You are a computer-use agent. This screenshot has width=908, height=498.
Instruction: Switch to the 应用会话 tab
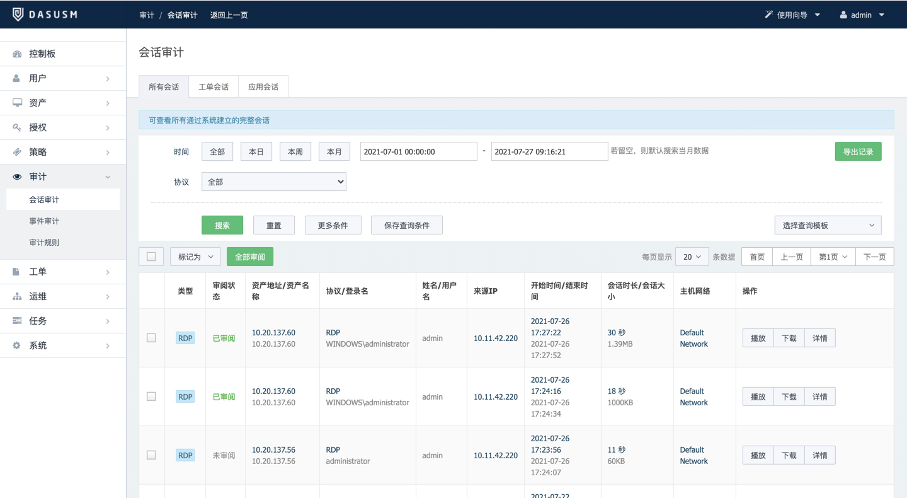pos(263,87)
